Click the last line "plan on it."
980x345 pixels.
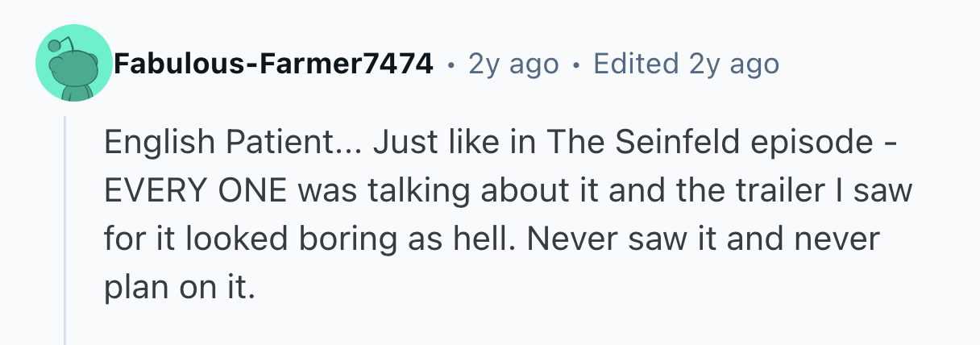(x=179, y=286)
